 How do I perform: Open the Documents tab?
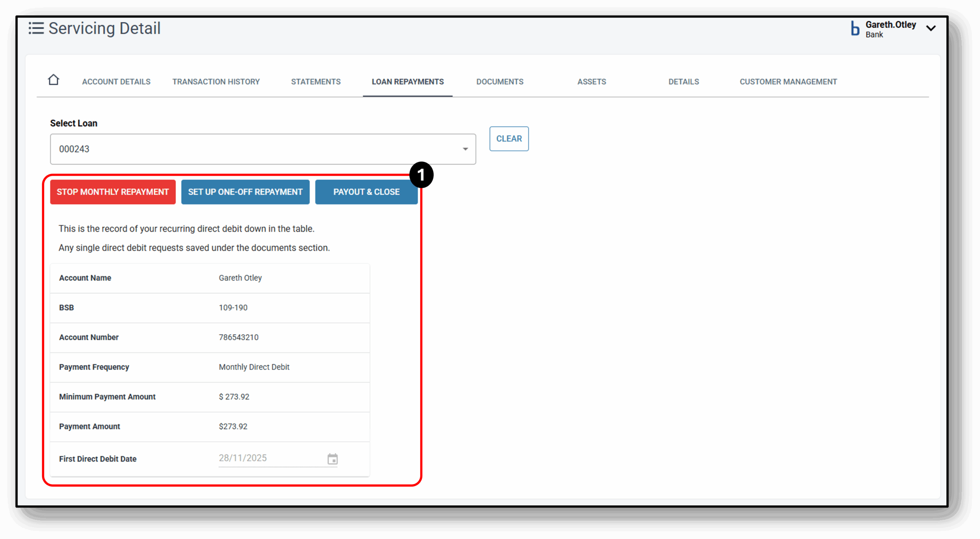[500, 82]
